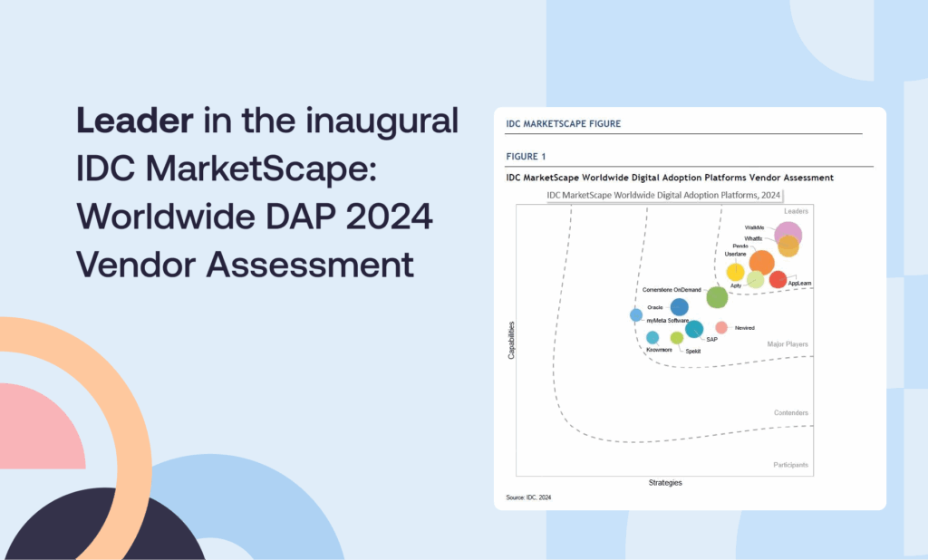Select the red AppLearn bubble
928x560 pixels.
(x=778, y=279)
